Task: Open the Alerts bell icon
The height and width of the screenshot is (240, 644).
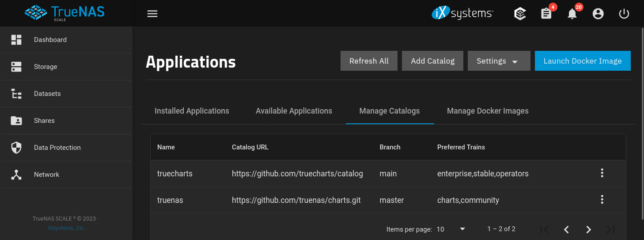Action: tap(572, 14)
